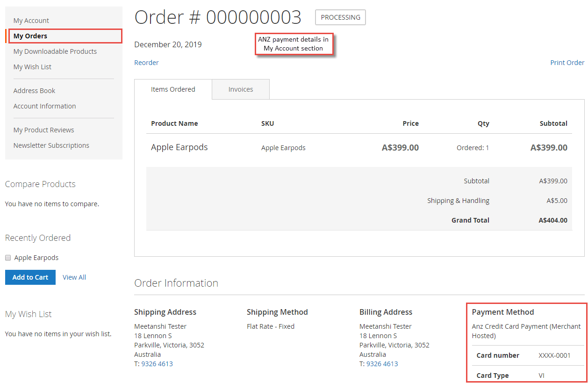The image size is (588, 383).
Task: Click Add to Cart for Apple Earpods
Action: pos(30,277)
